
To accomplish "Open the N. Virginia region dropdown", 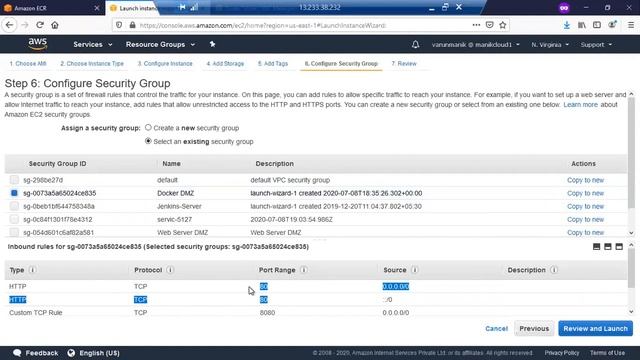I will point(550,44).
